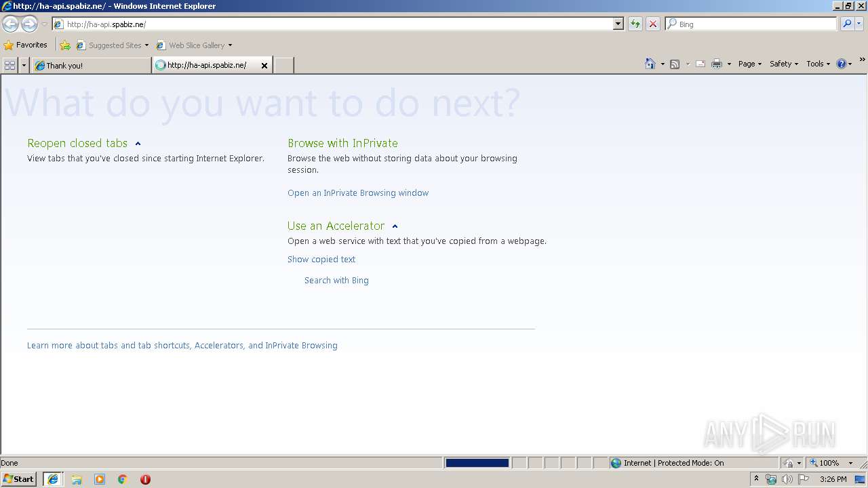The image size is (868, 488).
Task: Go back with the Back arrow button
Action: [x=10, y=24]
